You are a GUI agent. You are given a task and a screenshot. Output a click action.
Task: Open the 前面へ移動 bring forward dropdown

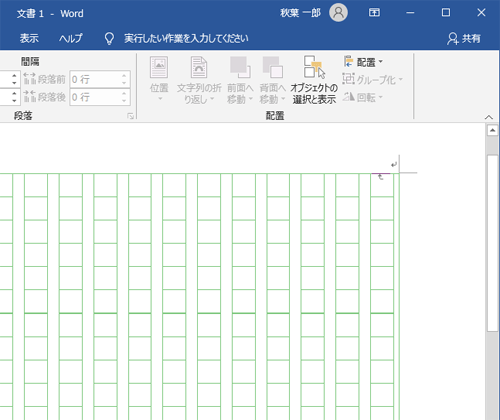click(x=240, y=79)
